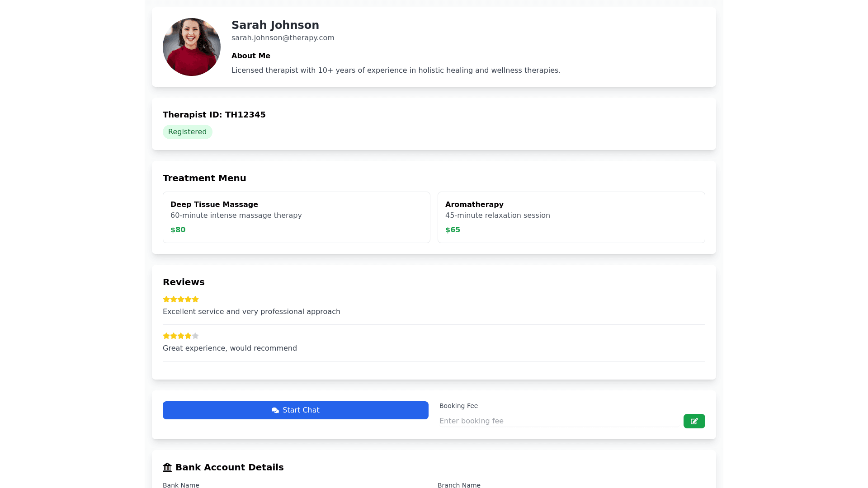Select the Deep Tissue Massage card
This screenshot has width=868, height=488.
click(x=296, y=217)
